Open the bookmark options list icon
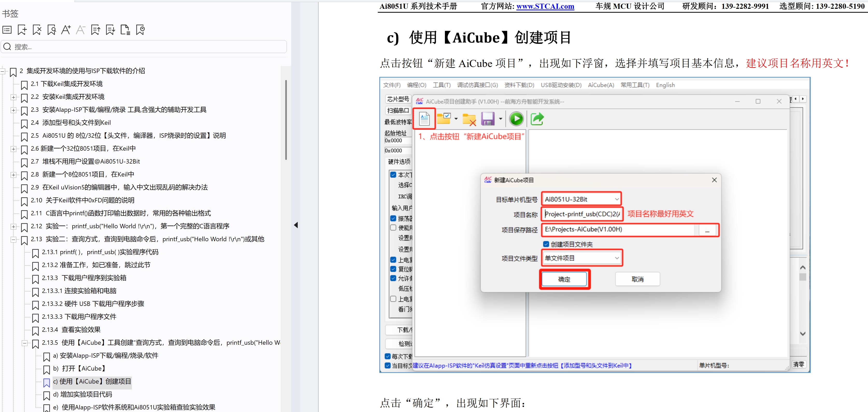Viewport: 868px width, 412px height. (7, 30)
